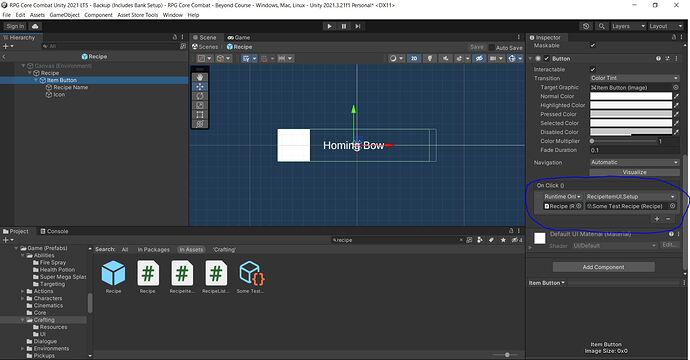Click the Fade Duration input field
The height and width of the screenshot is (360, 690).
(x=634, y=150)
